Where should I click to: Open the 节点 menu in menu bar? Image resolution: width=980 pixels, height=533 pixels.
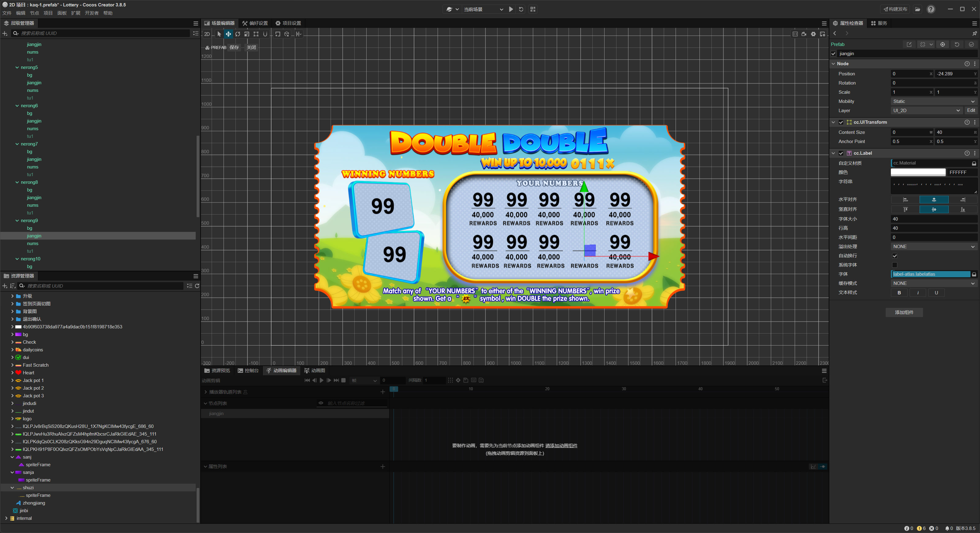34,13
